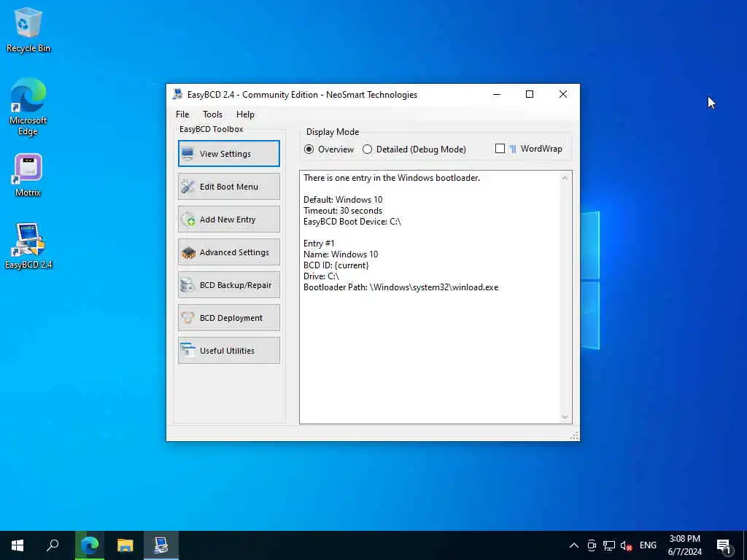Image resolution: width=747 pixels, height=560 pixels.
Task: Open the taskbar clock and date
Action: 684,545
